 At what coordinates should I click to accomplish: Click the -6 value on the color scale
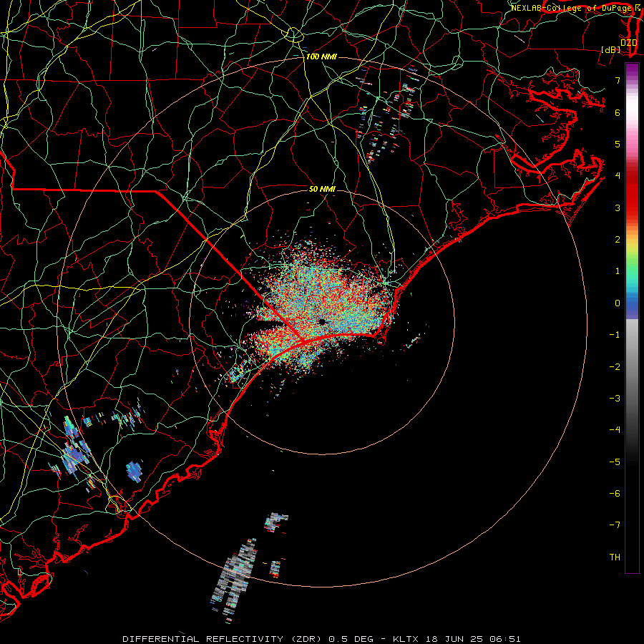pos(615,494)
